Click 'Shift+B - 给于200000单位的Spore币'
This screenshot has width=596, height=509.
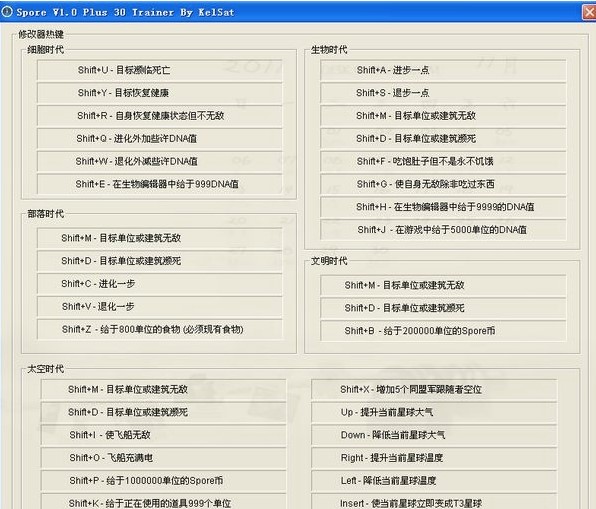click(x=443, y=331)
